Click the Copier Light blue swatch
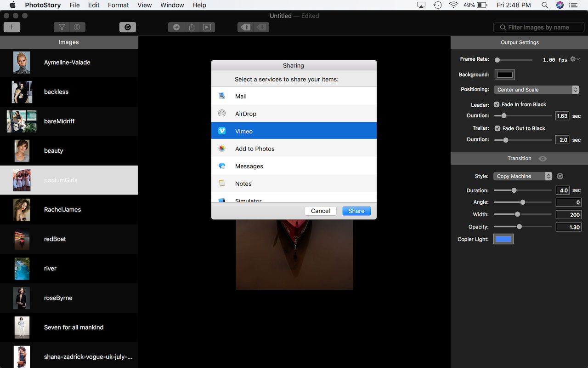 (x=503, y=239)
